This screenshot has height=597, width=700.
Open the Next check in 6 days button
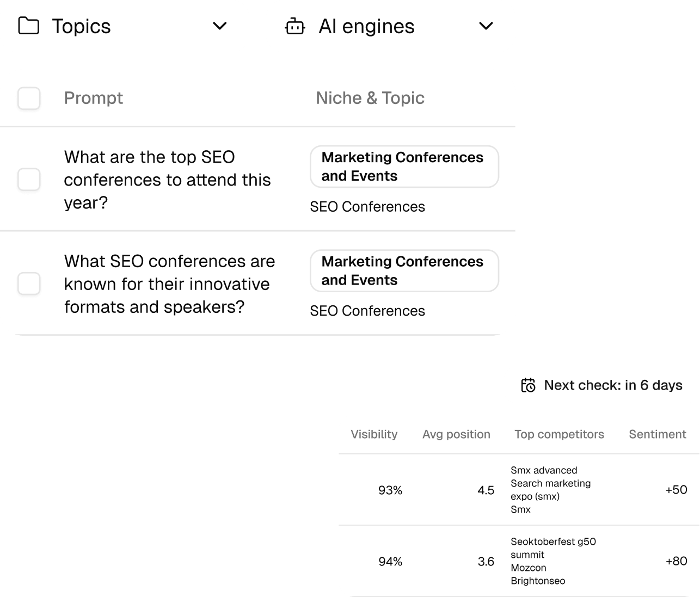pyautogui.click(x=601, y=385)
